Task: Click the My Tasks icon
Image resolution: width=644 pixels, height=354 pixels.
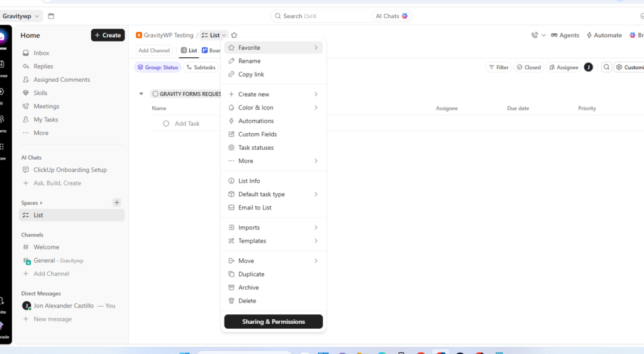Action: click(x=26, y=119)
